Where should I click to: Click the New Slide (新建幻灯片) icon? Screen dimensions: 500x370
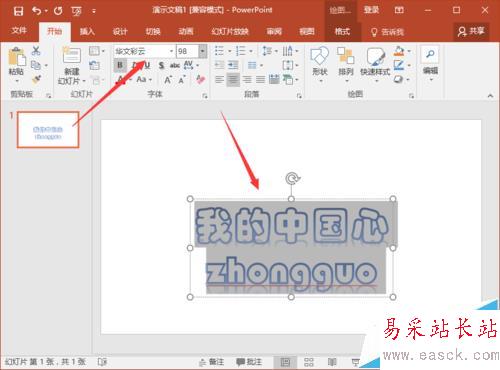click(72, 55)
